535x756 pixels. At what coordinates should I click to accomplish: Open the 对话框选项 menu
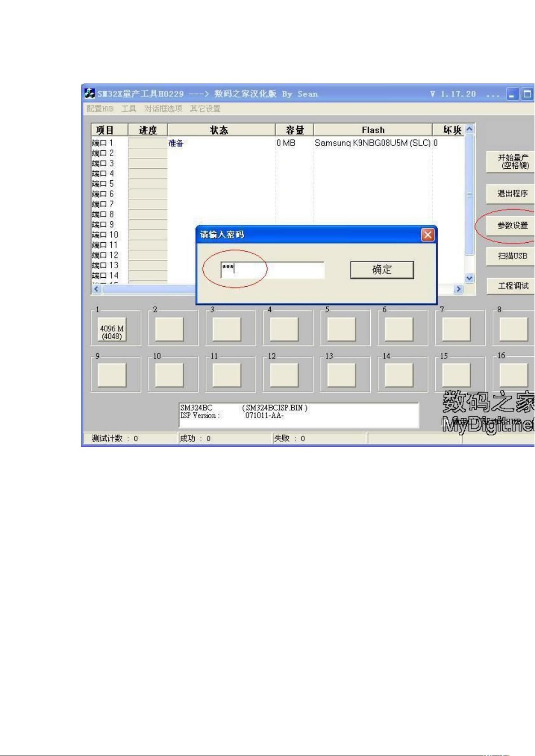click(163, 109)
